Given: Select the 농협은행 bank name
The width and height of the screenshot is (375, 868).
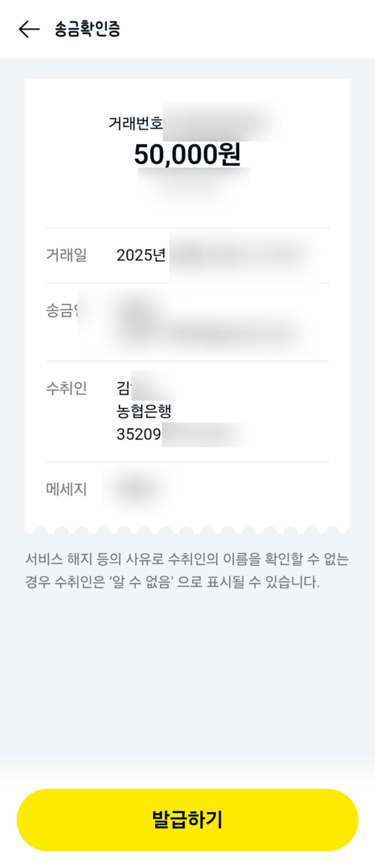Looking at the screenshot, I should click(x=144, y=411).
